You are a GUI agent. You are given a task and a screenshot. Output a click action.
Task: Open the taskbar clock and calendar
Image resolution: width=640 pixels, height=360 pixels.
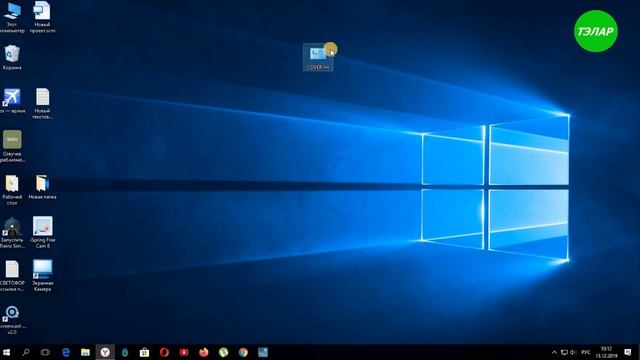(606, 352)
